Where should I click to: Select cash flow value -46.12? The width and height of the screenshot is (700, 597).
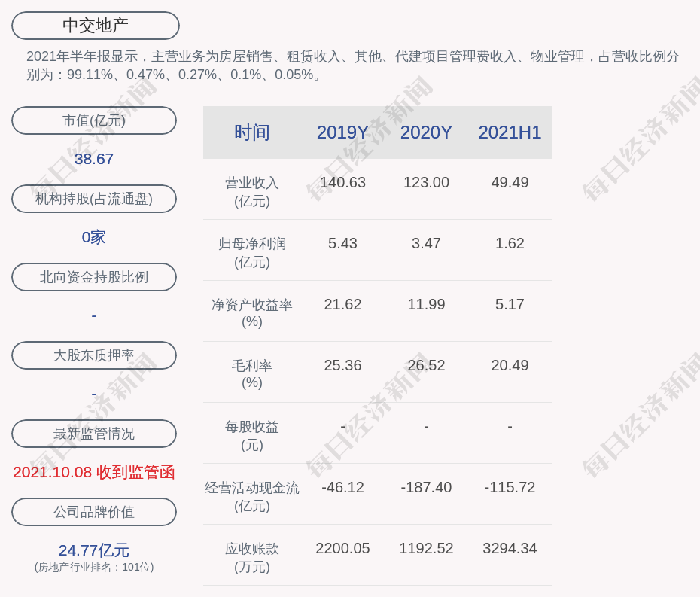point(342,487)
